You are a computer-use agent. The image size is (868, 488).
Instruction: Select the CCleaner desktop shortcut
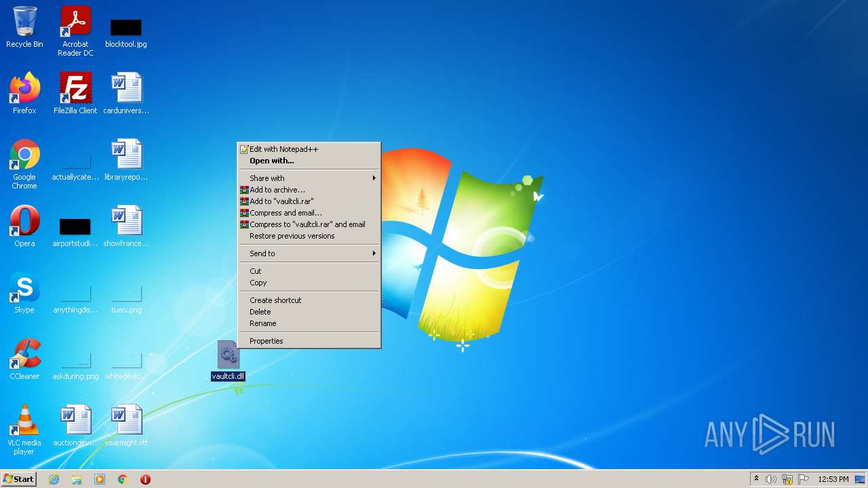tap(24, 359)
